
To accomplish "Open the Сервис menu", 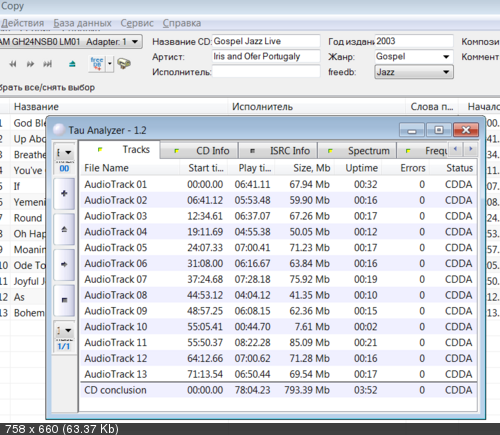I will [x=137, y=23].
